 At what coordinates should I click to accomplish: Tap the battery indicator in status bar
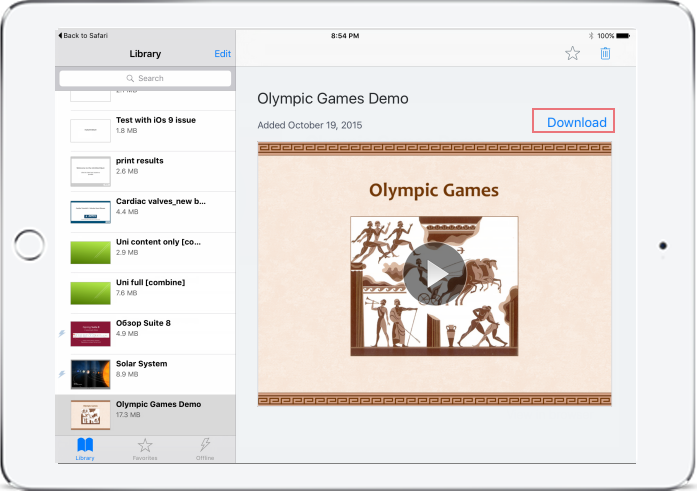click(x=623, y=36)
